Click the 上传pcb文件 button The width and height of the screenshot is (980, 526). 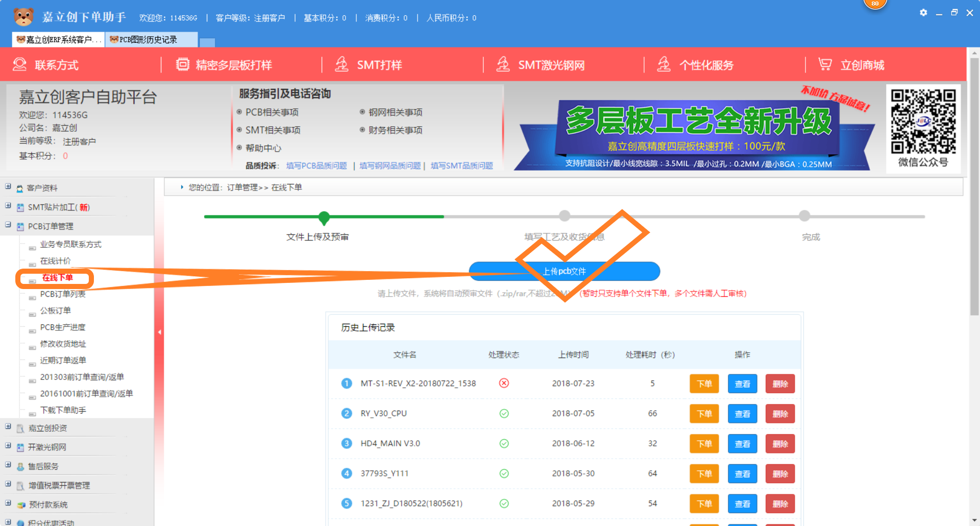[564, 271]
